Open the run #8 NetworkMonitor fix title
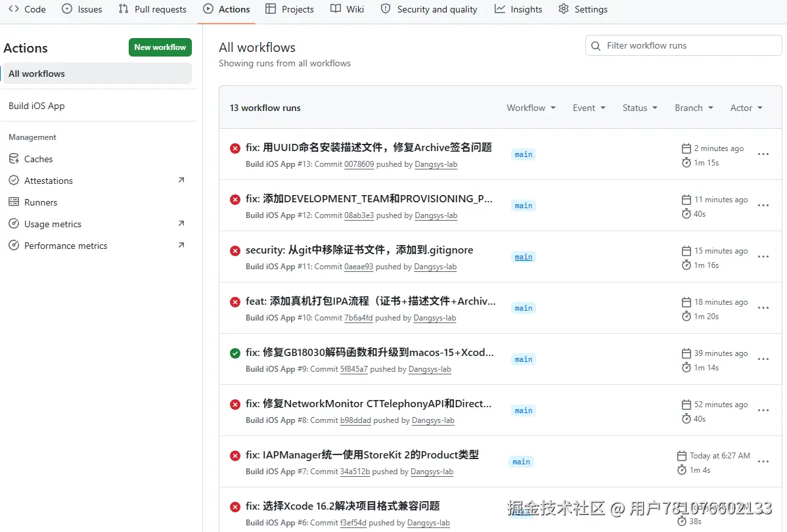The image size is (787, 532). 369,403
